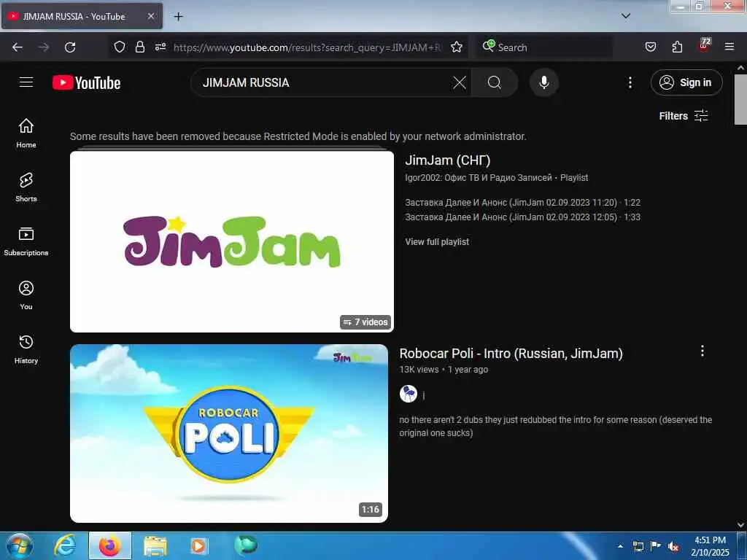The image size is (747, 560).
Task: Open Windows Media Player from taskbar
Action: pyautogui.click(x=198, y=545)
